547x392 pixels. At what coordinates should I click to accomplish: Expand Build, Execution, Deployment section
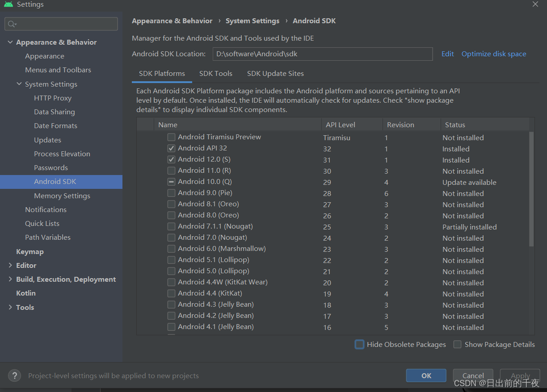pos(10,279)
